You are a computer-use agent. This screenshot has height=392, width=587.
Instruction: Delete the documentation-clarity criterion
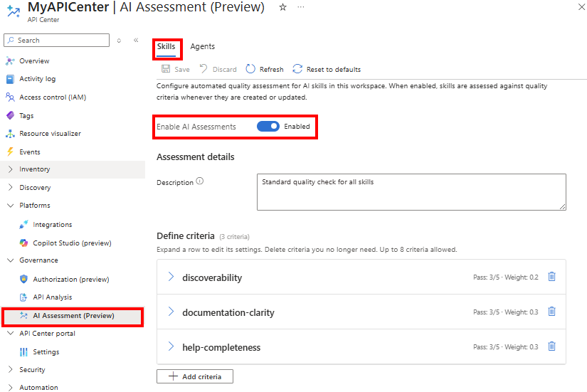552,312
